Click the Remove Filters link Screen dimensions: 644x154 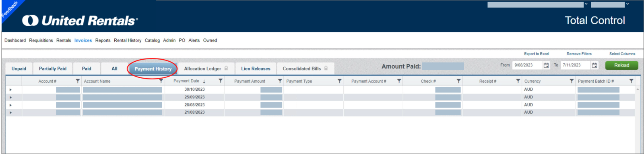tap(579, 54)
